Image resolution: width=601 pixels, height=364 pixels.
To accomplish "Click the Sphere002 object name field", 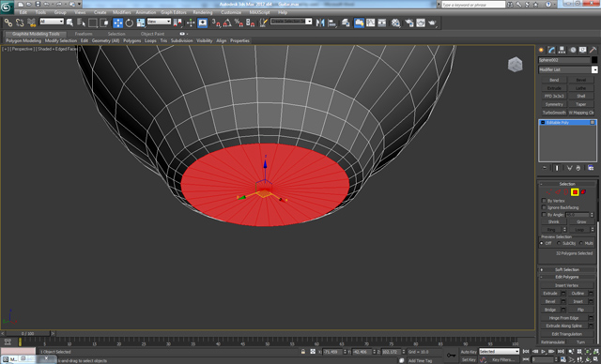I will (x=563, y=60).
